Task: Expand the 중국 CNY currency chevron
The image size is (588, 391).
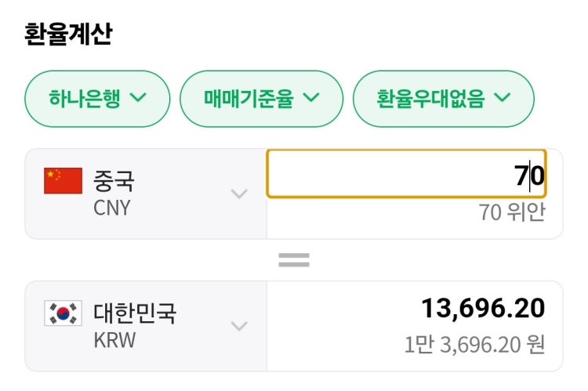Action: point(239,194)
